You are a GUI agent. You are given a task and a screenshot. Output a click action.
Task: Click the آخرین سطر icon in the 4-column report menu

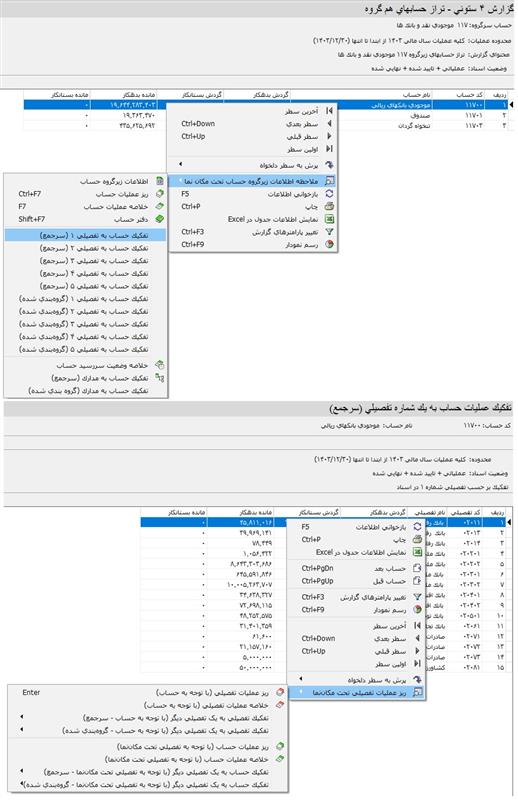point(329,111)
